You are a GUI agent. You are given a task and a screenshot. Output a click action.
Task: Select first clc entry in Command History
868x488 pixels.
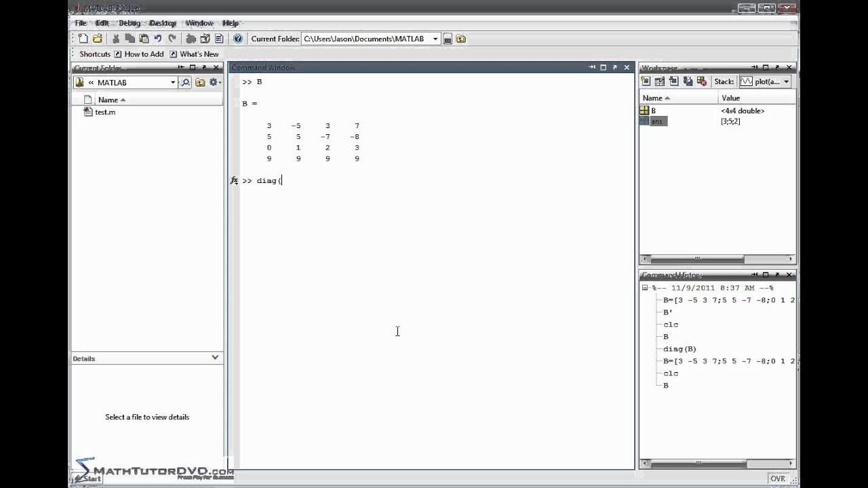671,325
